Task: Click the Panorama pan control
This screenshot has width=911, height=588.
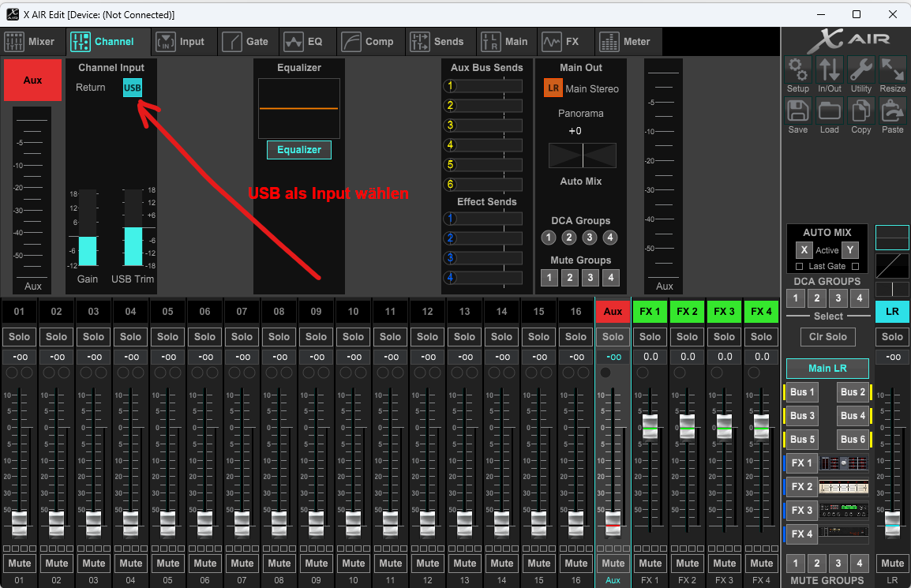Action: pos(583,155)
